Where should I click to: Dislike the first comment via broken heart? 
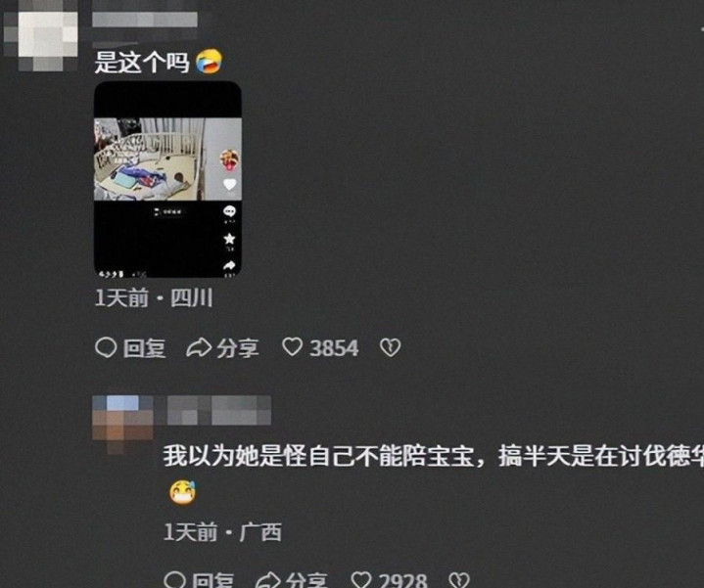[390, 347]
